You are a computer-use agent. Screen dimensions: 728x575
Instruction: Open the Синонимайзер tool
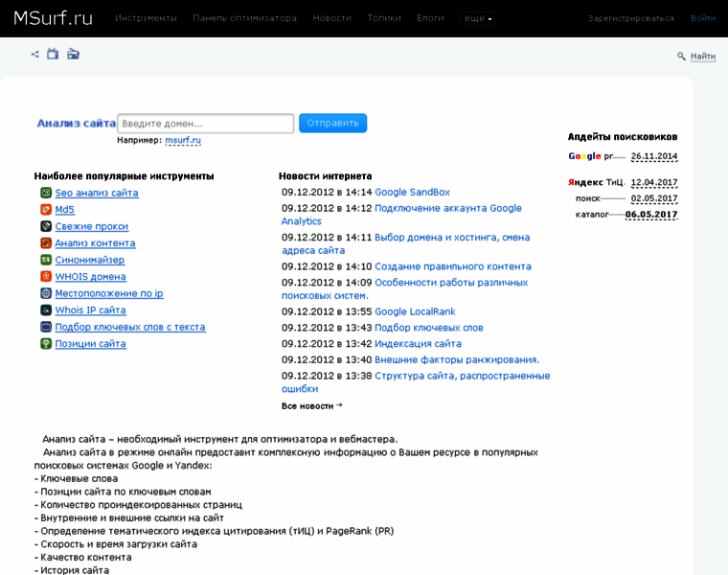(x=90, y=260)
